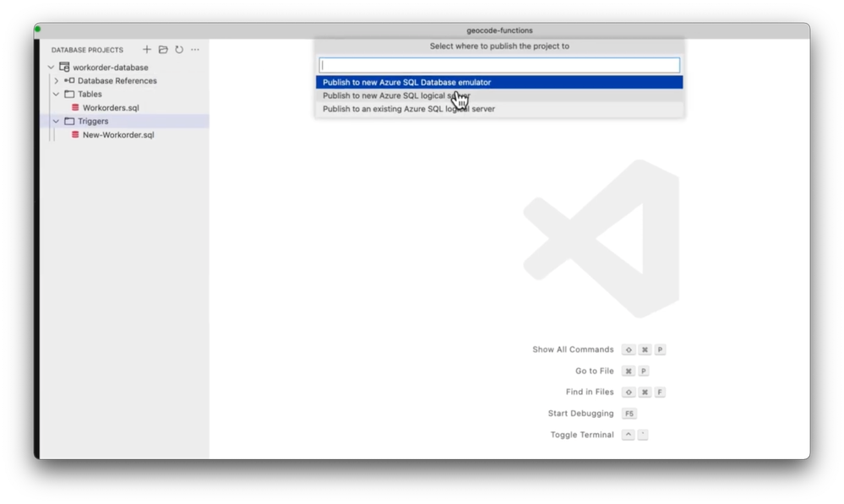Click the geocode-functions window title
The image size is (844, 504).
(499, 30)
